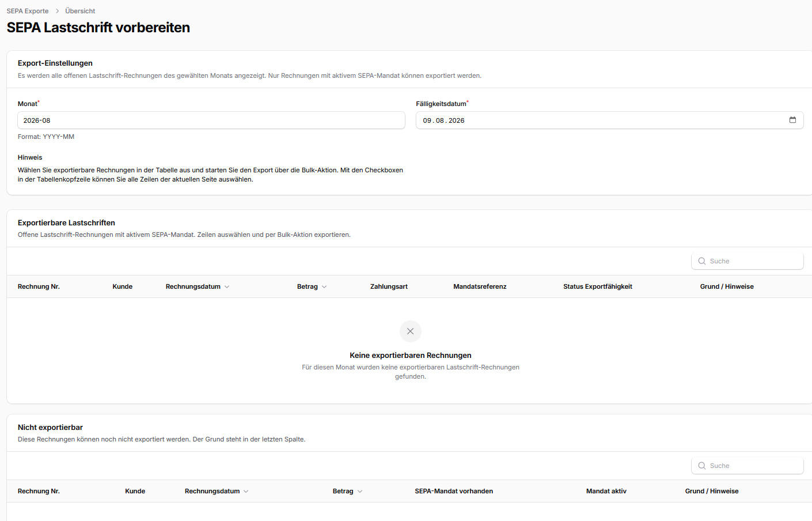The height and width of the screenshot is (521, 812).
Task: Click the breadcrumb chevron separator after SEPA Exporte
Action: 57,11
